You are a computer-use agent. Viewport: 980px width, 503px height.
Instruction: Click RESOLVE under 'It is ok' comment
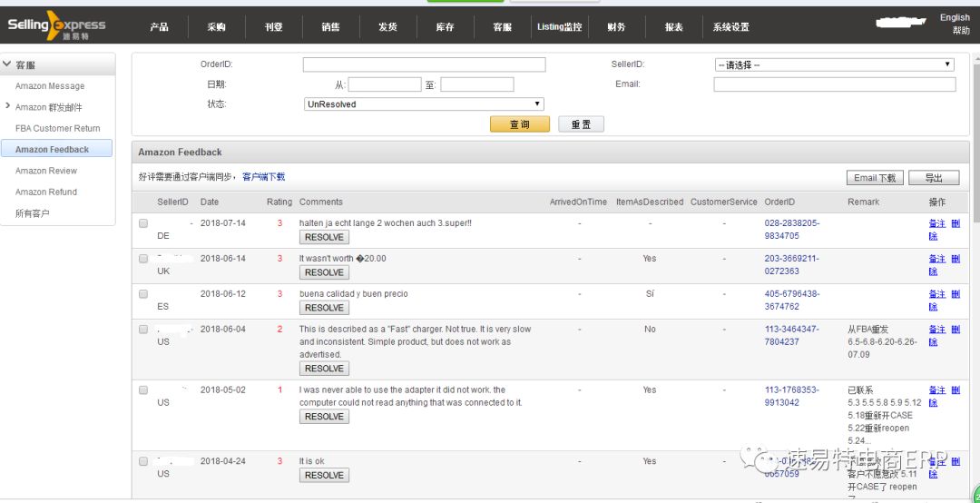click(324, 476)
